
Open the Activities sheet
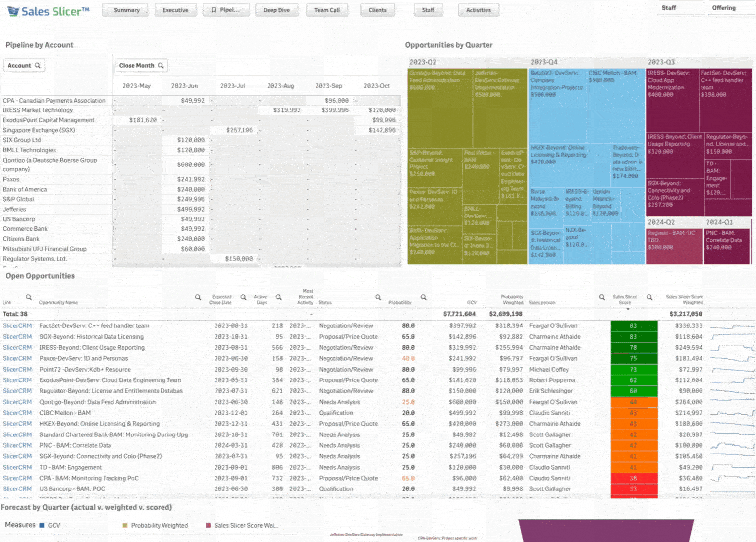479,10
